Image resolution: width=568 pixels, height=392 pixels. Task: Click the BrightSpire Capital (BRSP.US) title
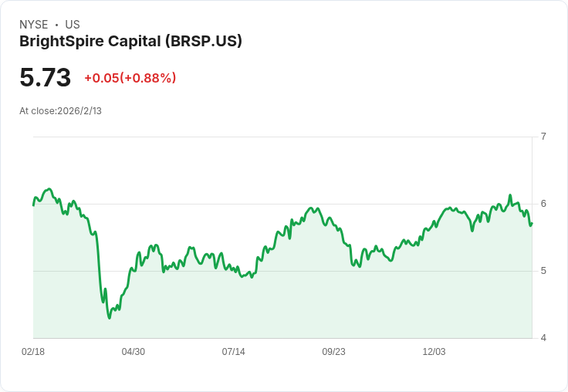coord(130,42)
